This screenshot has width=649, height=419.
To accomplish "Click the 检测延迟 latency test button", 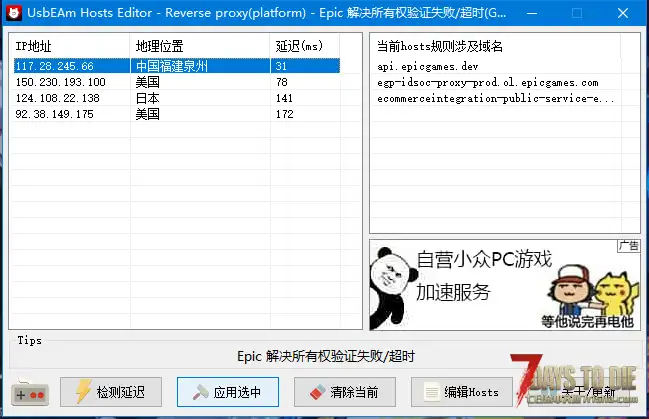I will click(x=111, y=392).
